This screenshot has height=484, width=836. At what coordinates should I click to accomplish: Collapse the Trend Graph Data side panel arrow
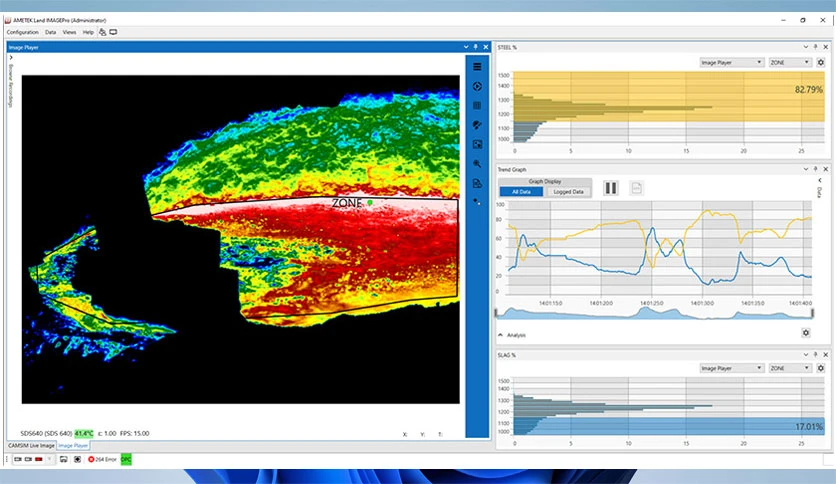tap(819, 180)
